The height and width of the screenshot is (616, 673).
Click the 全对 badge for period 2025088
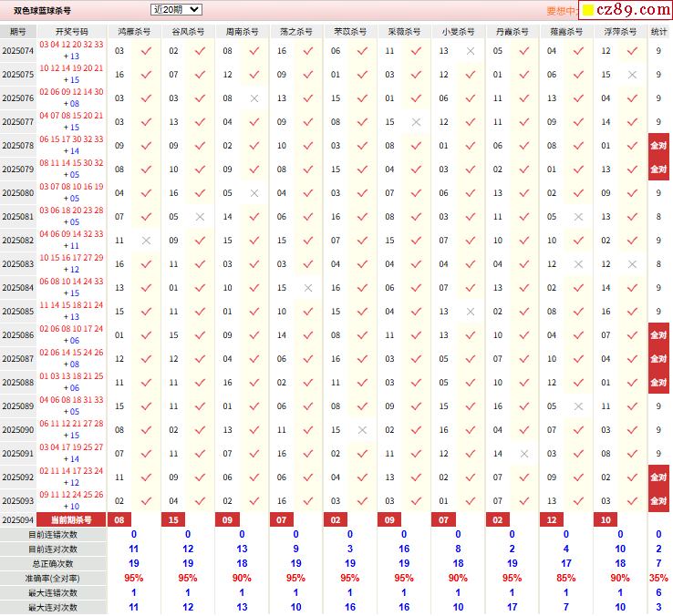click(x=658, y=382)
